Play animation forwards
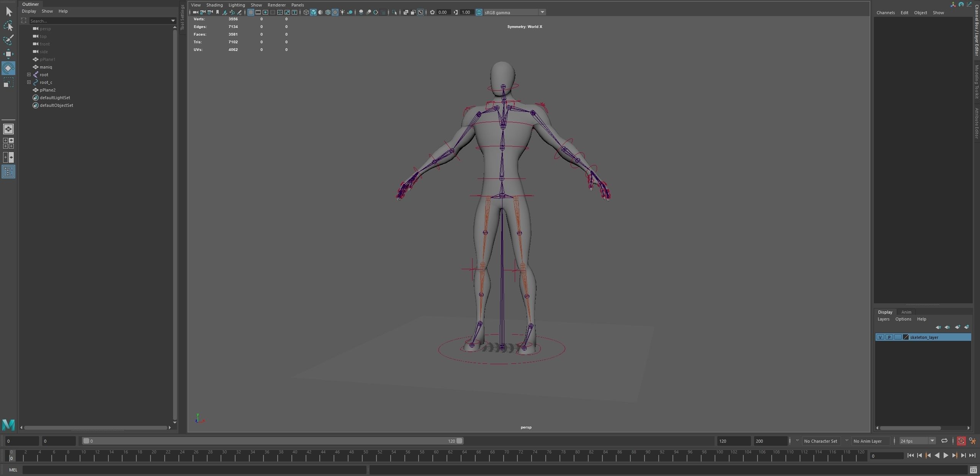 [x=946, y=455]
